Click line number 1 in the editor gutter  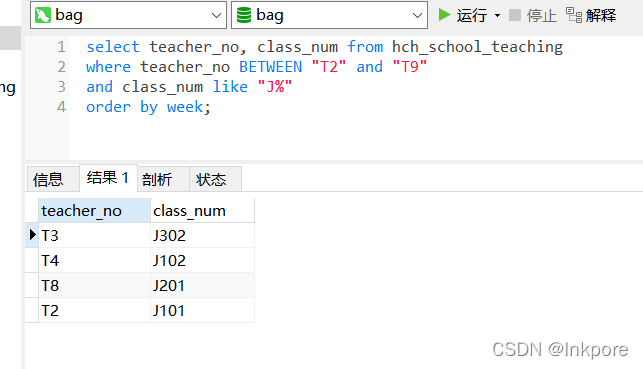(x=61, y=47)
